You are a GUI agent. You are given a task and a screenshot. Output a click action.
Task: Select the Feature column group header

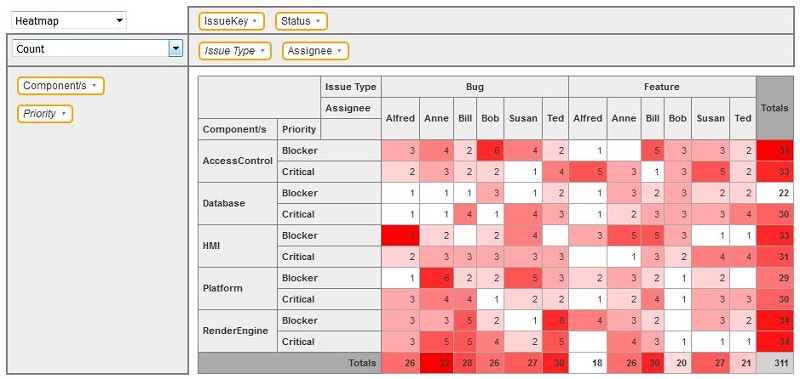(x=662, y=87)
